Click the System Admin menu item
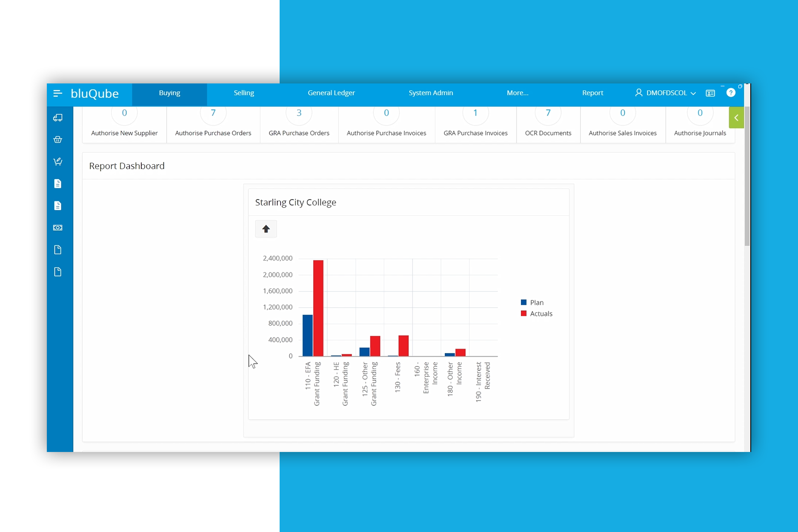798x532 pixels. pos(431,93)
